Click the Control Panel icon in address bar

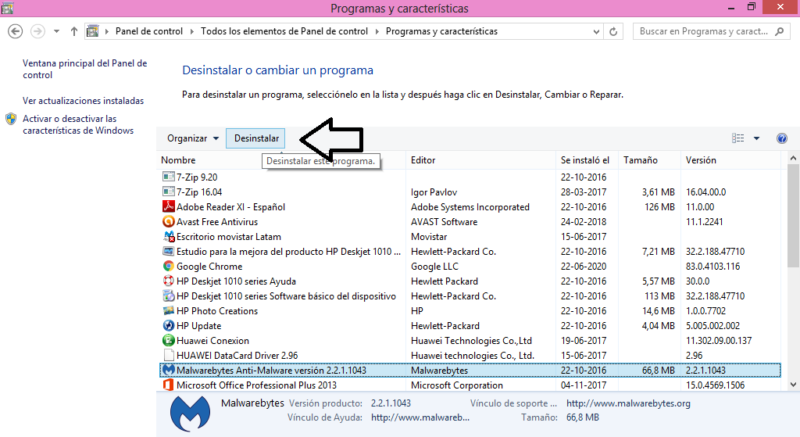tap(92, 31)
